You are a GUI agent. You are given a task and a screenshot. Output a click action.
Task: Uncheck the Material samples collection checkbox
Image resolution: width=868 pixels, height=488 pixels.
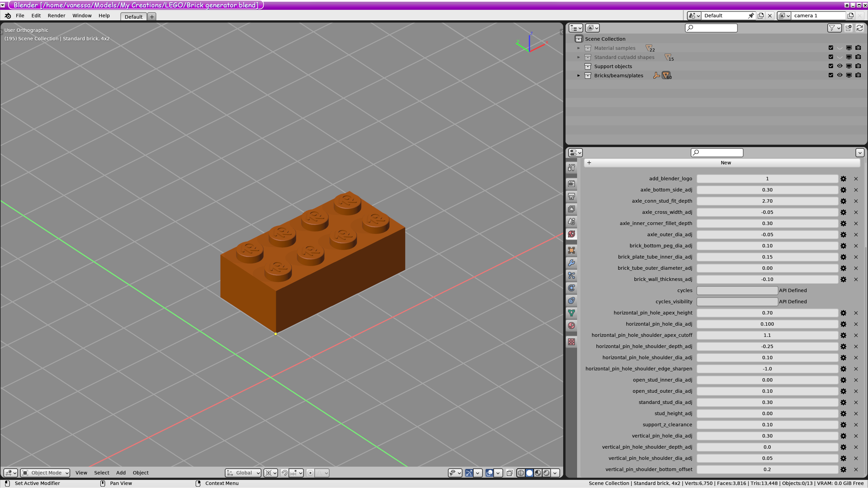[x=830, y=48]
